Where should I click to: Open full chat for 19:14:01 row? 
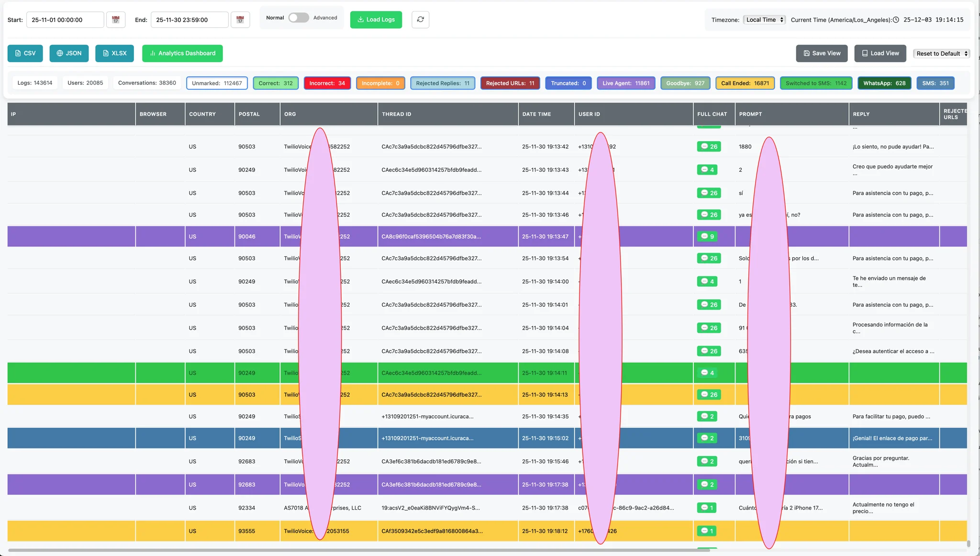(709, 305)
